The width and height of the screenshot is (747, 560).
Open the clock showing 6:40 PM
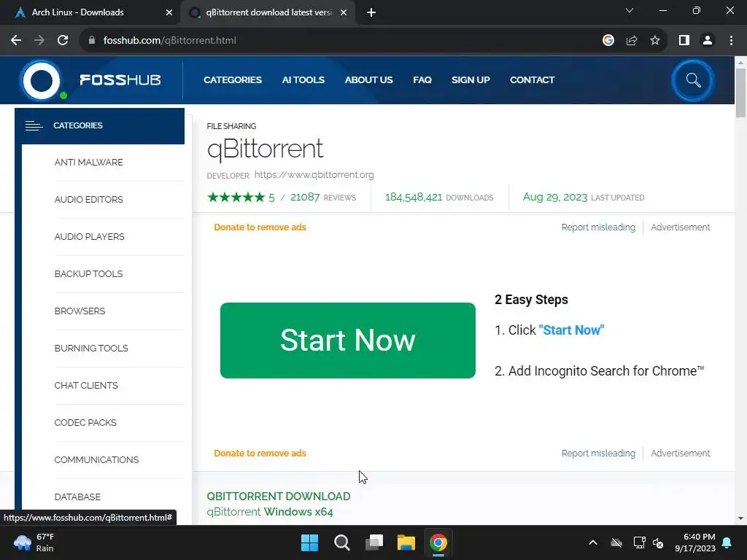(695, 542)
